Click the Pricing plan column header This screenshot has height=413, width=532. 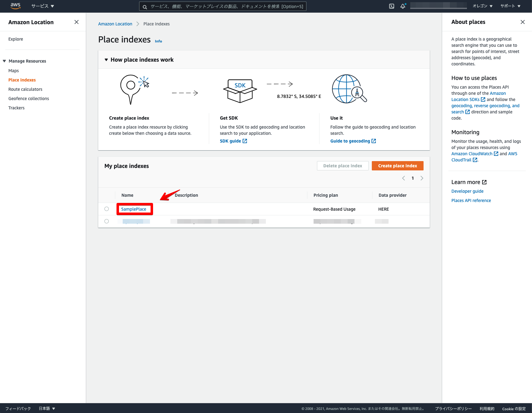326,195
